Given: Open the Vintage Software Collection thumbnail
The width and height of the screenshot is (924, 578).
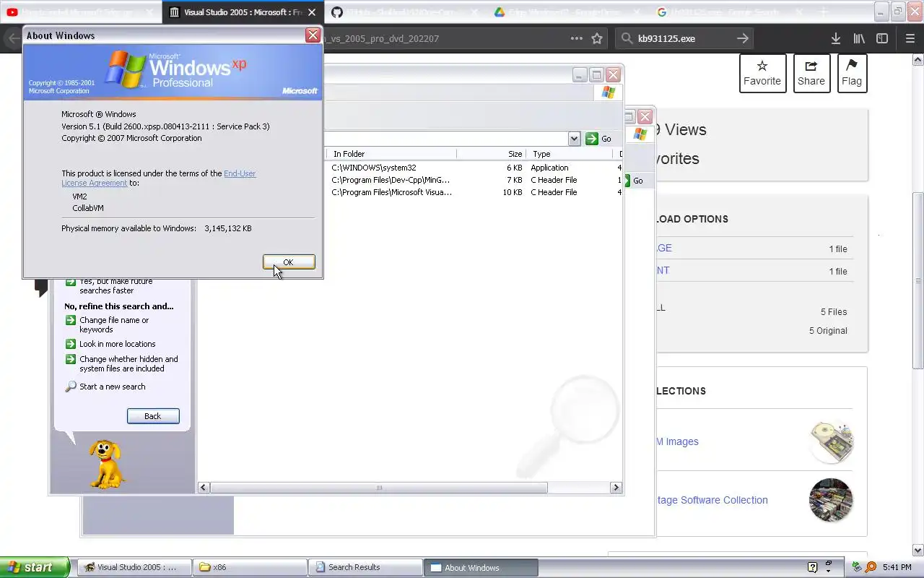Looking at the screenshot, I should pyautogui.click(x=831, y=500).
